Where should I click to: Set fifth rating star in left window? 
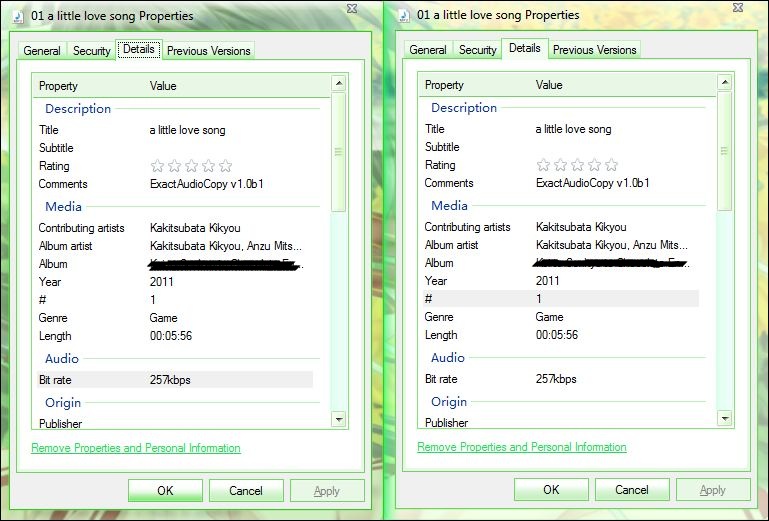click(226, 166)
